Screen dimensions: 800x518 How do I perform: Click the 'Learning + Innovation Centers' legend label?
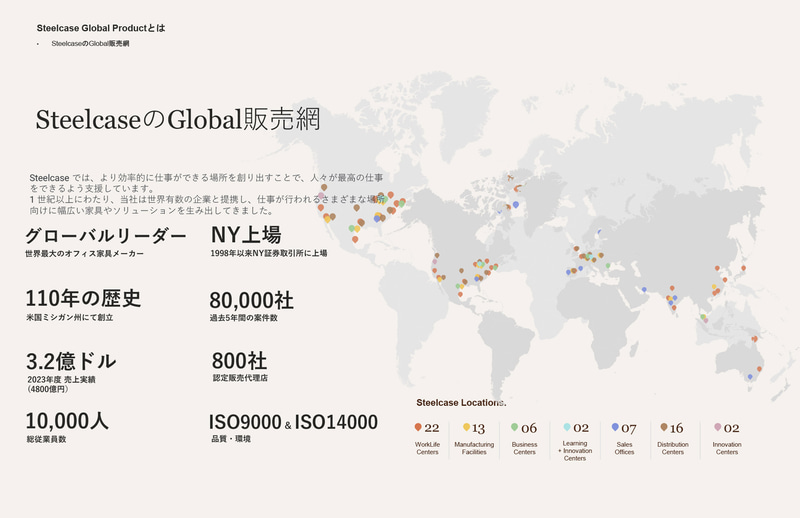575,451
